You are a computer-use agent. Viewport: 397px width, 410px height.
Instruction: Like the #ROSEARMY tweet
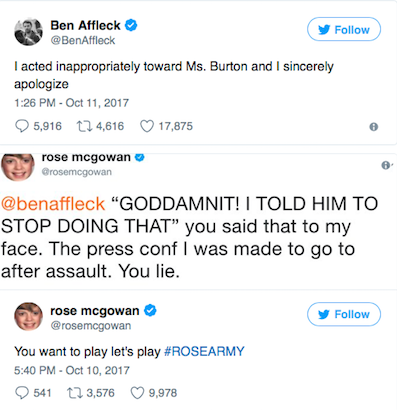pyautogui.click(x=137, y=393)
